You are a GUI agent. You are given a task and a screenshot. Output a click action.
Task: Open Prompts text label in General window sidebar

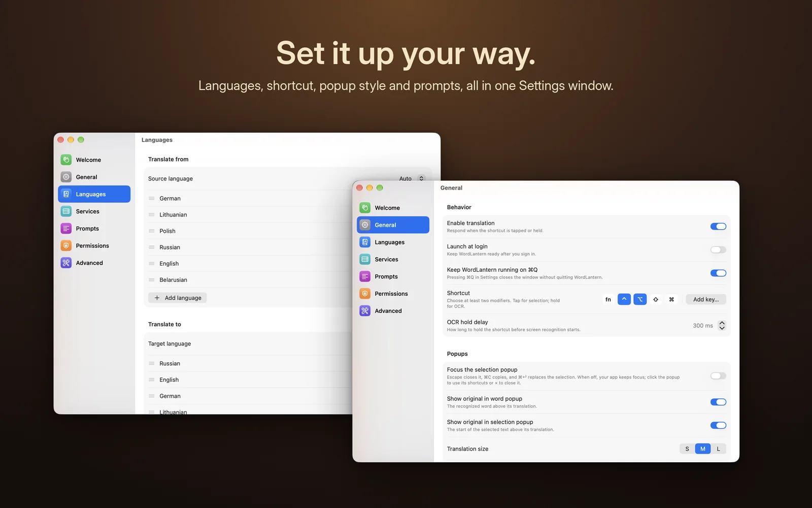click(386, 277)
